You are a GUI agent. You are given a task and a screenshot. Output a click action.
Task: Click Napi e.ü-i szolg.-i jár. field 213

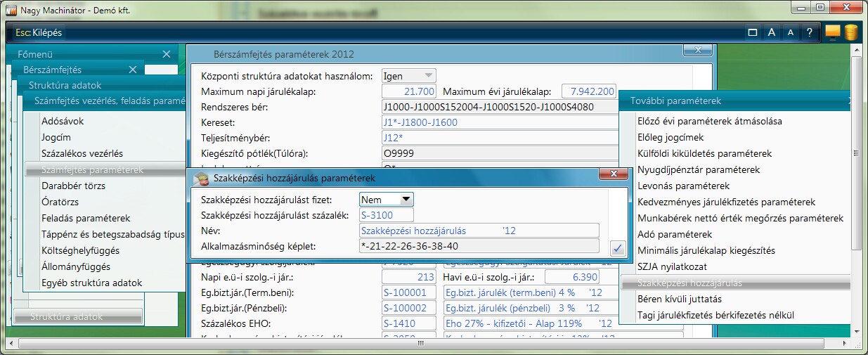(x=409, y=278)
